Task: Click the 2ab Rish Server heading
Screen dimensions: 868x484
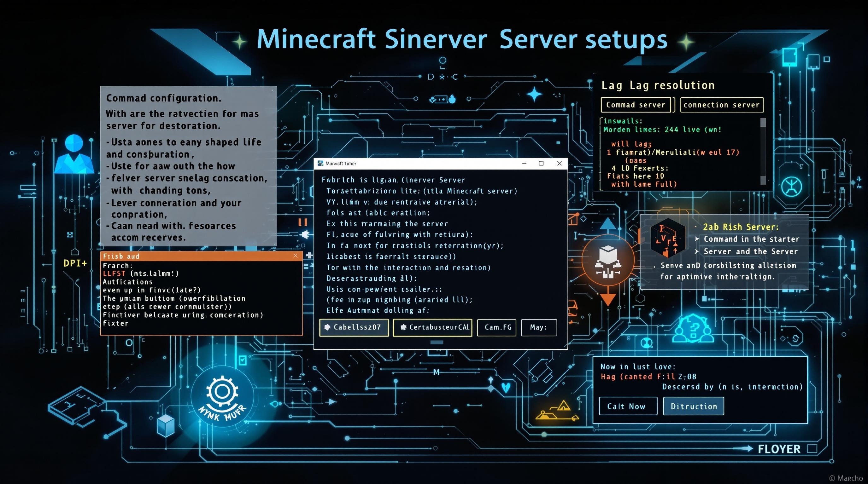Action: (x=741, y=227)
